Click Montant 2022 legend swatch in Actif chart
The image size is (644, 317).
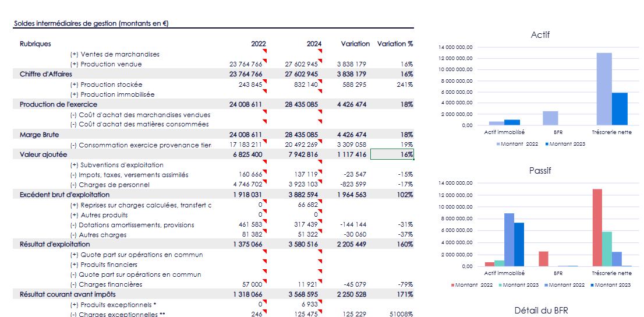coord(498,144)
